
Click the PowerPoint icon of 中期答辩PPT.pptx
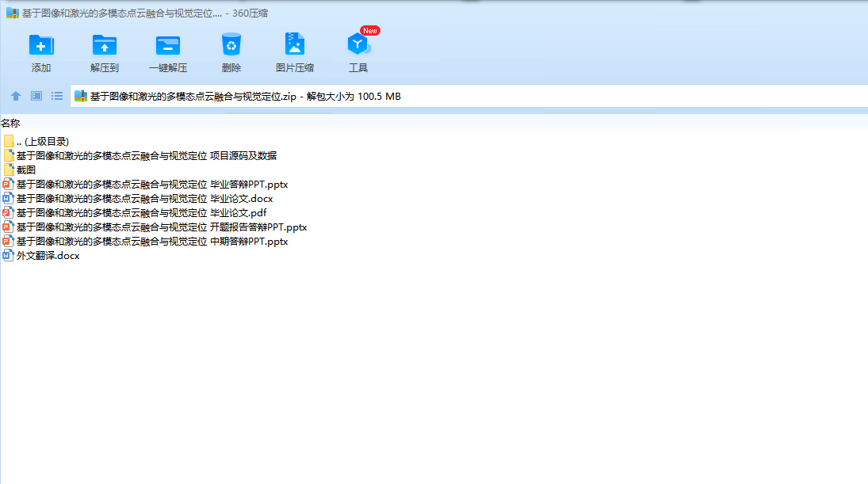tap(8, 241)
